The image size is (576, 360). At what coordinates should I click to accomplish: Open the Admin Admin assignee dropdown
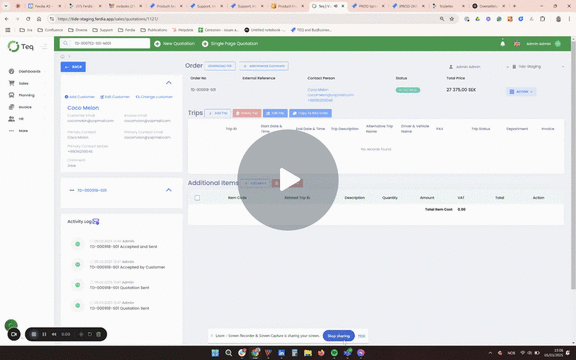point(478,67)
